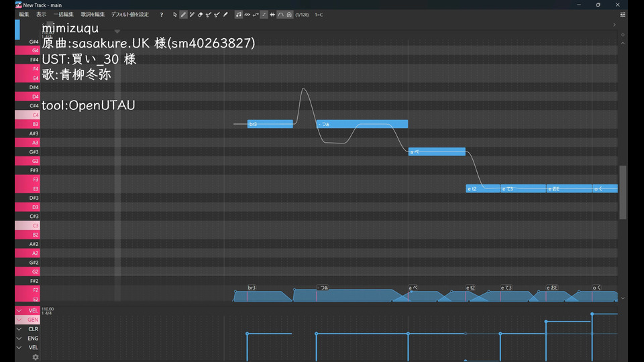Open the 一括編集 menu
This screenshot has width=644, height=362.
click(x=64, y=14)
